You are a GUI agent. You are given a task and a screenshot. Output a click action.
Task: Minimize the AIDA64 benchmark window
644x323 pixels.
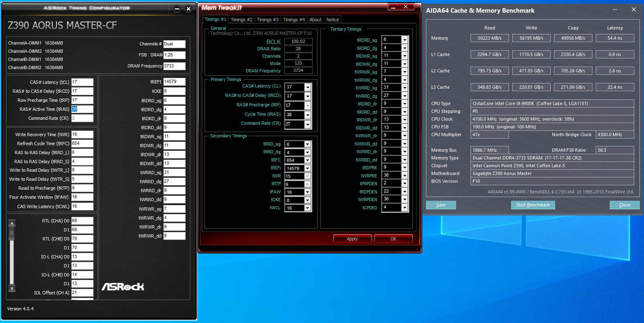pos(615,10)
